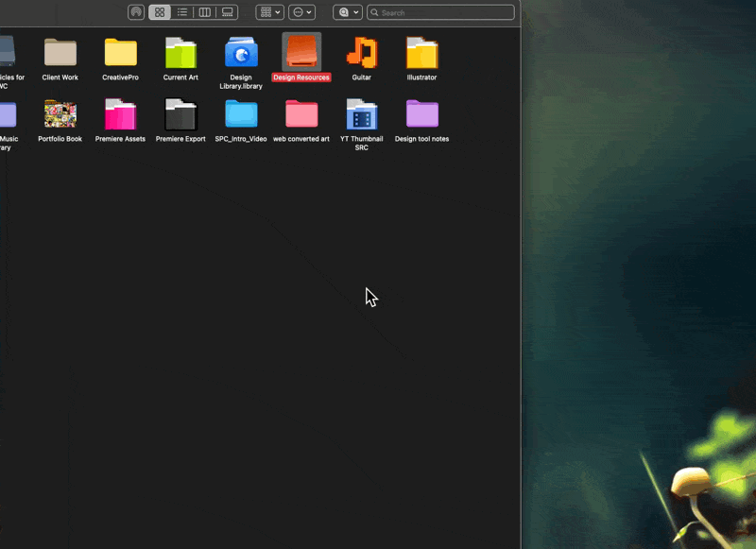Expand the Quick Look eye dropdown

tap(347, 12)
